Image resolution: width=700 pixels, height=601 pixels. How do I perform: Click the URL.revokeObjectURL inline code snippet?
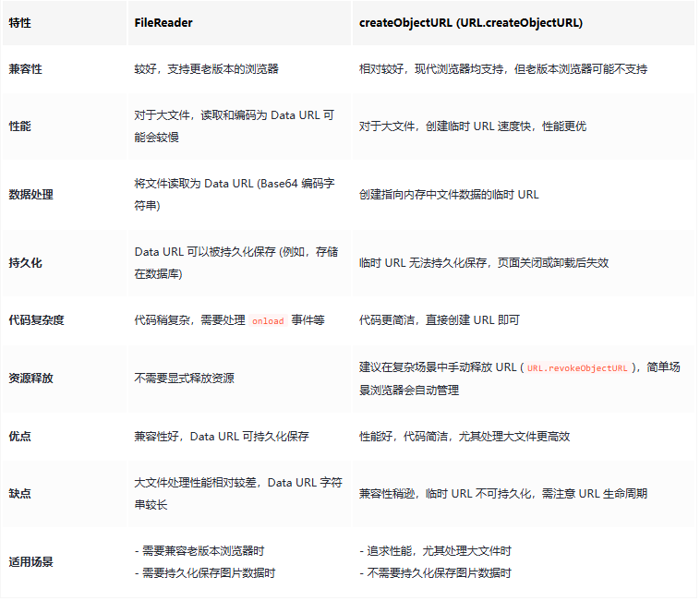tap(577, 367)
